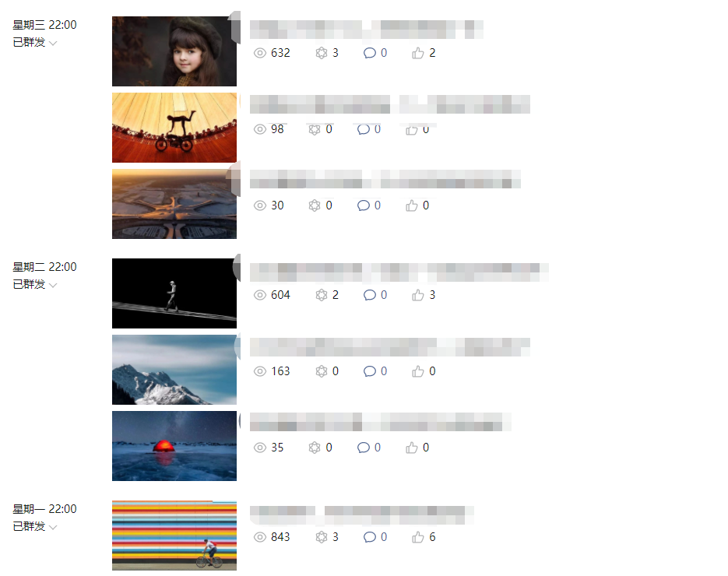The width and height of the screenshot is (728, 576).
Task: Open the motorcycle acrobat silhouette thumbnail
Action: click(174, 128)
